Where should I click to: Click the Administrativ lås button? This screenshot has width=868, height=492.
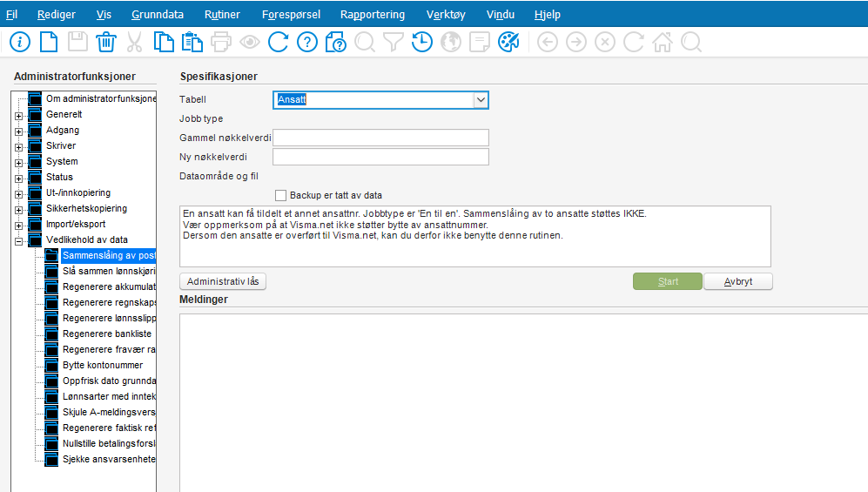pyautogui.click(x=223, y=281)
